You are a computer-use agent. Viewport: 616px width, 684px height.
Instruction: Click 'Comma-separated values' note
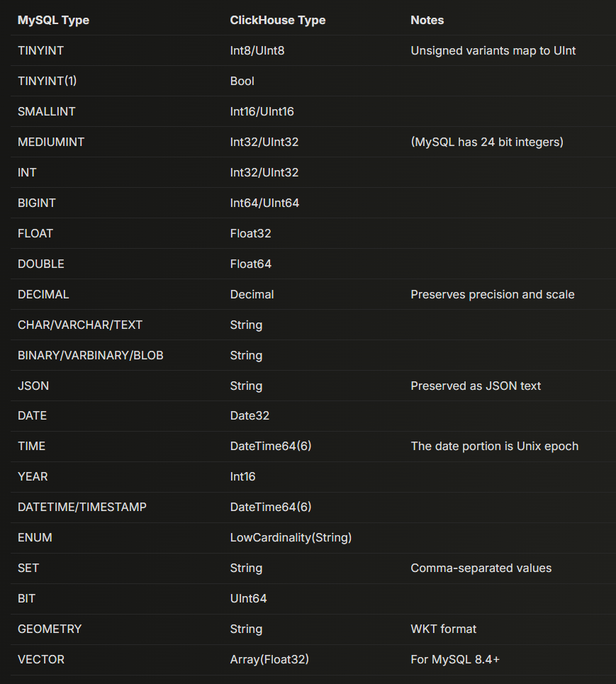(x=481, y=568)
